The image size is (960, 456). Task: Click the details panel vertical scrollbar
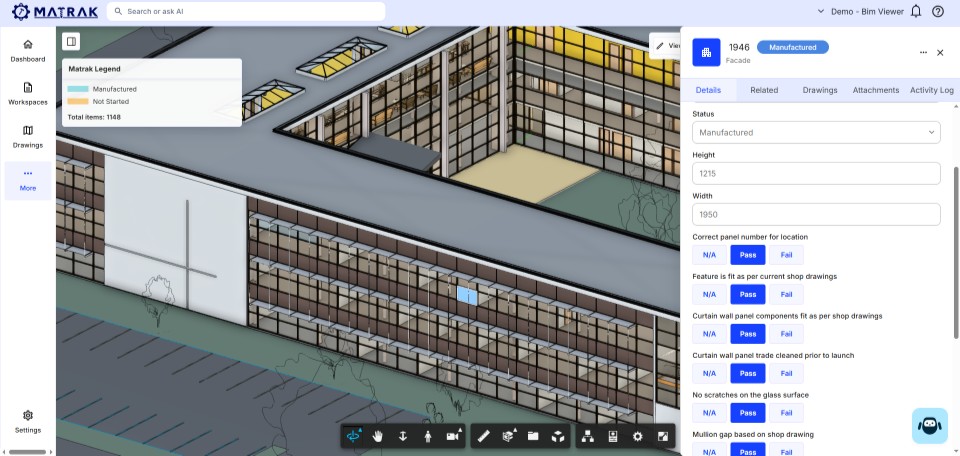click(x=956, y=252)
